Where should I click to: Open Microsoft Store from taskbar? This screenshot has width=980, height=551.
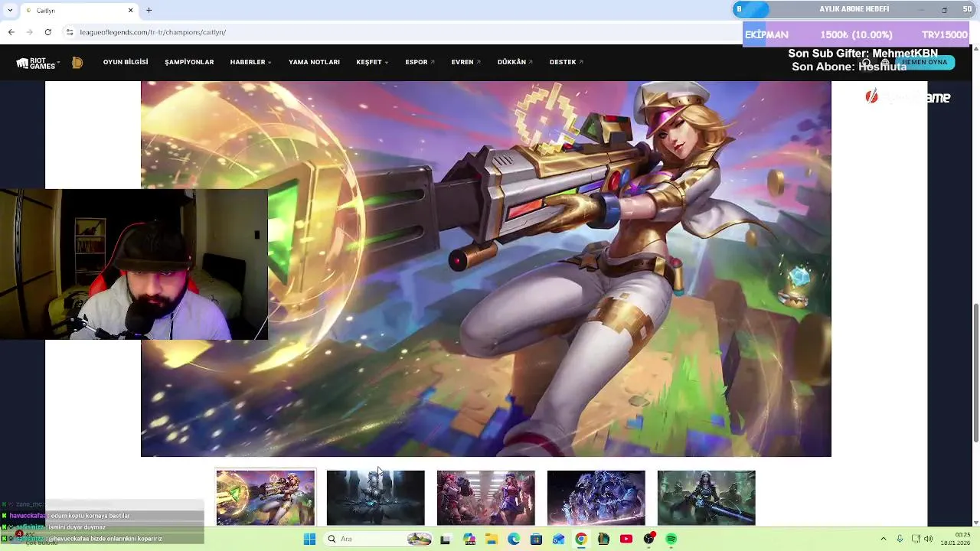536,540
